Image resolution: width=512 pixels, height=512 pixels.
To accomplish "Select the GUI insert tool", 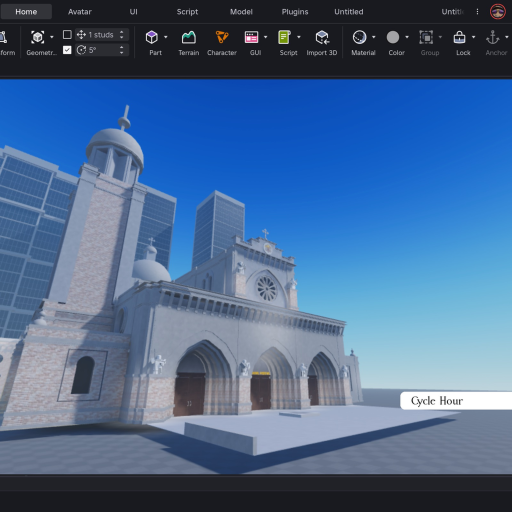I will [x=251, y=37].
